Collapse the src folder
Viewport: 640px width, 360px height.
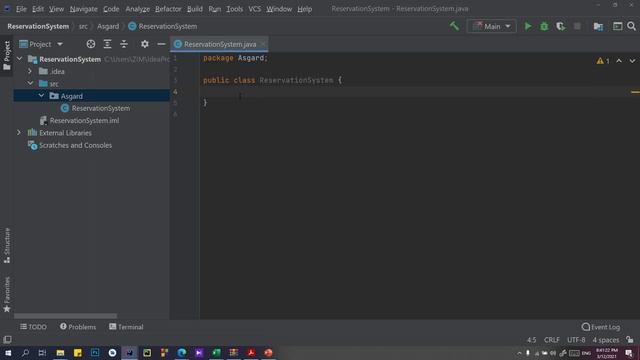coord(30,83)
